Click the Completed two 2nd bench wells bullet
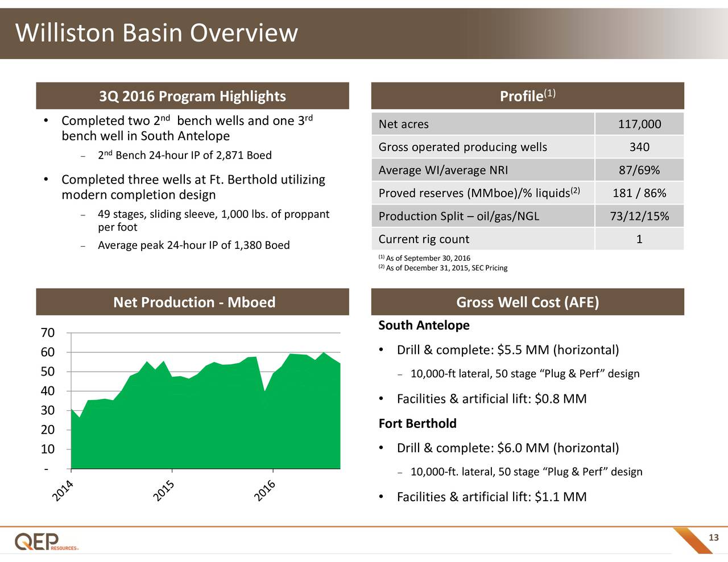This screenshot has height=562, width=728. [186, 128]
